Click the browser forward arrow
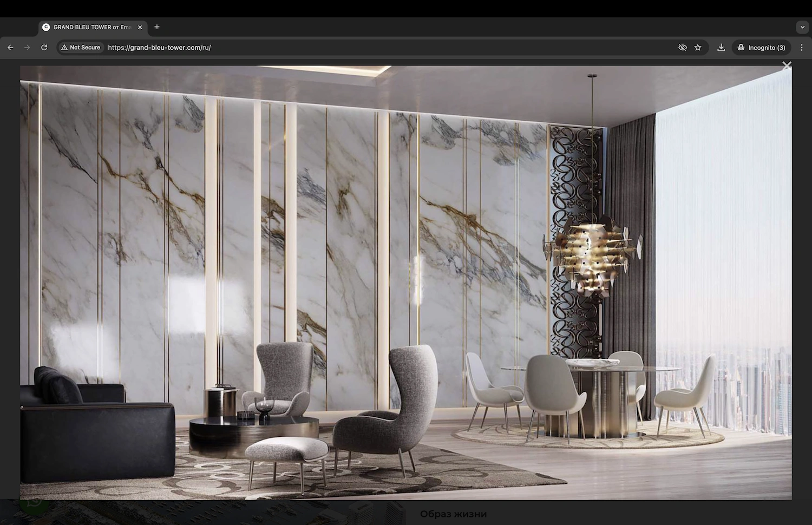This screenshot has width=812, height=525. [x=27, y=48]
